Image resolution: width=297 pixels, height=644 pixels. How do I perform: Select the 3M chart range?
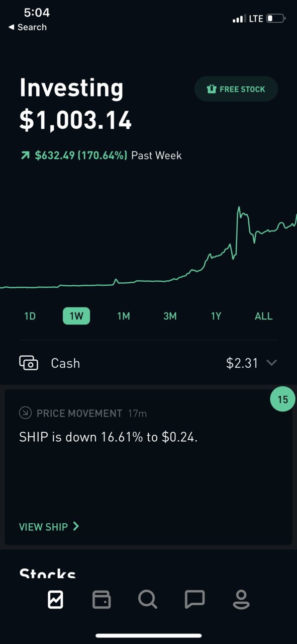coord(170,316)
